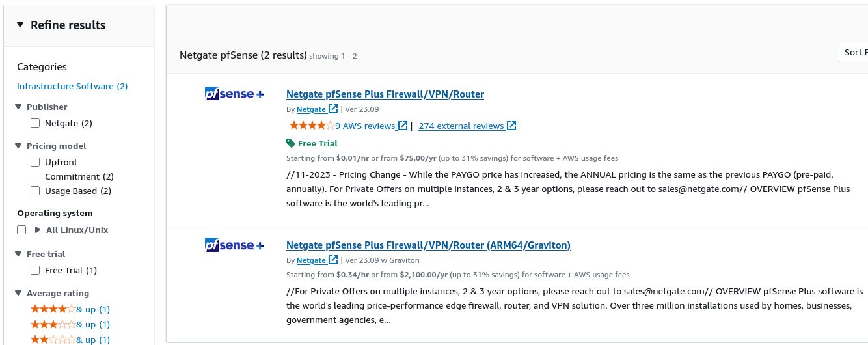Filter by four stars & up rating
Viewport: 868px width, 345px height.
[x=70, y=309]
